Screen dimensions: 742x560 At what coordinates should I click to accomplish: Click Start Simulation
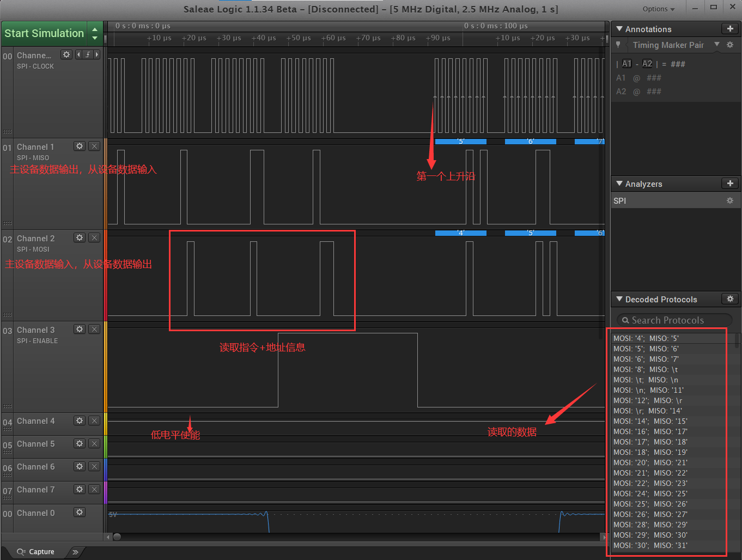[x=44, y=33]
